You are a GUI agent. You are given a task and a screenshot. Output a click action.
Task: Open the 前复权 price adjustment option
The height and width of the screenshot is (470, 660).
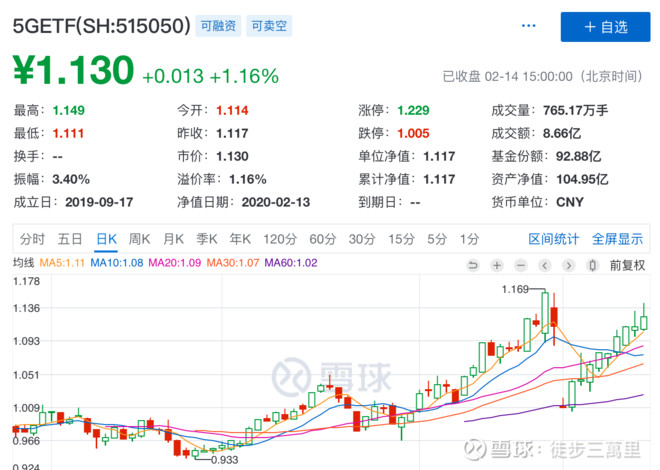tap(627, 265)
